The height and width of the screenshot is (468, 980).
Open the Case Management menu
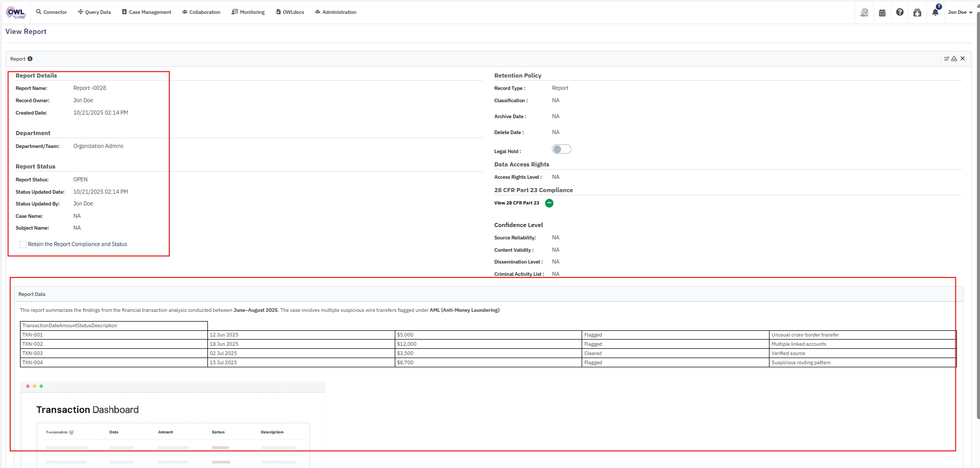coord(146,12)
